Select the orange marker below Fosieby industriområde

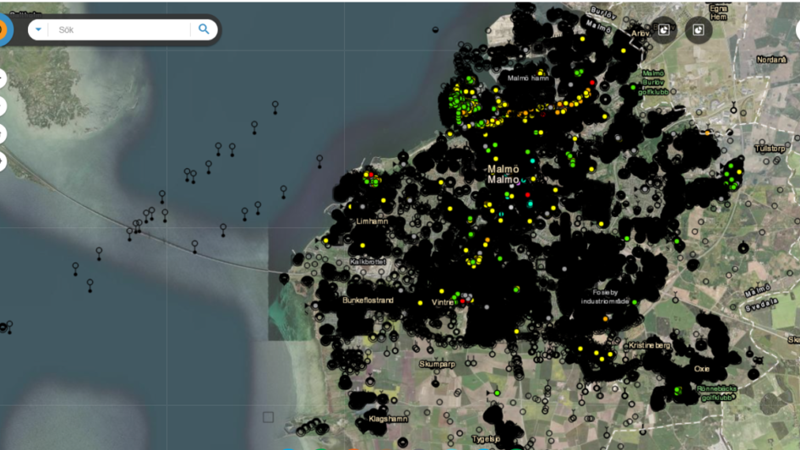pos(606,319)
